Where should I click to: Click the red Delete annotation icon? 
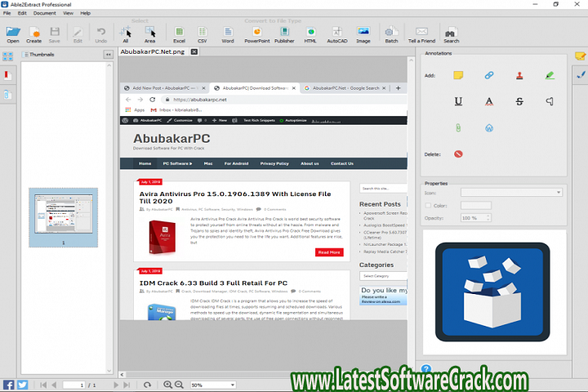458,154
